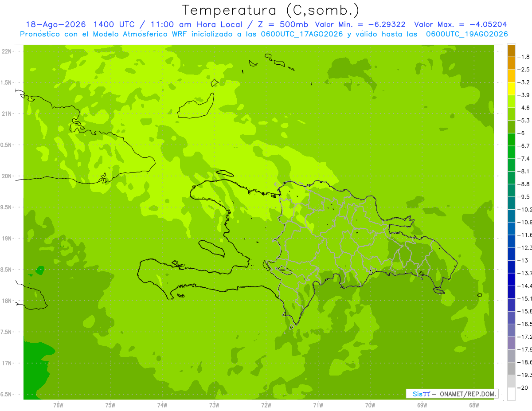532x411 pixels.
Task: Click the '18N' latitude label
Action: (6, 301)
